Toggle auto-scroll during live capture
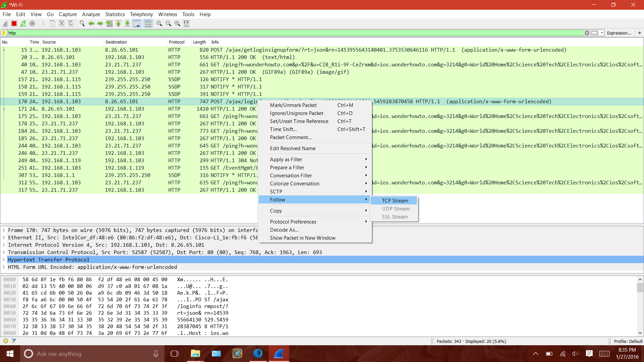 pyautogui.click(x=137, y=23)
